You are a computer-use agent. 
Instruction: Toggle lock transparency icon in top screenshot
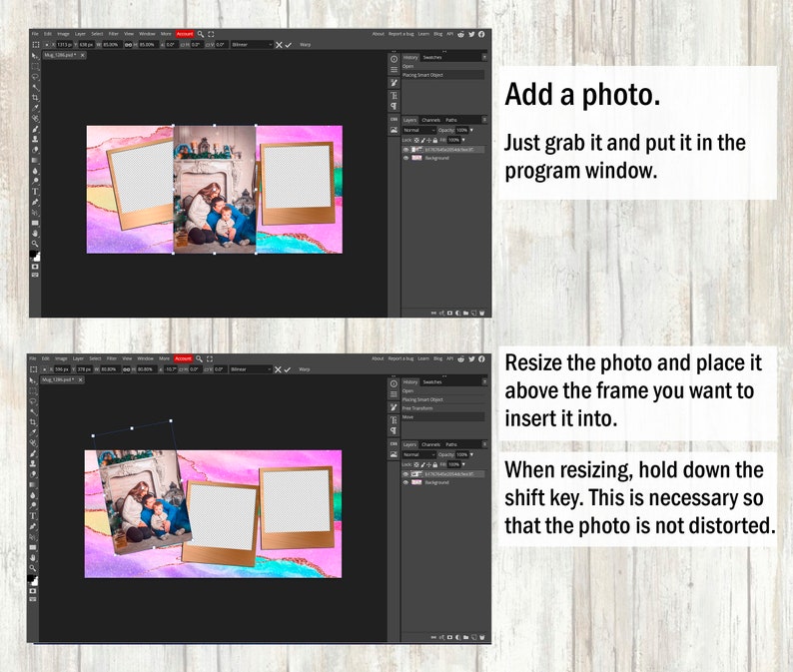click(x=416, y=140)
